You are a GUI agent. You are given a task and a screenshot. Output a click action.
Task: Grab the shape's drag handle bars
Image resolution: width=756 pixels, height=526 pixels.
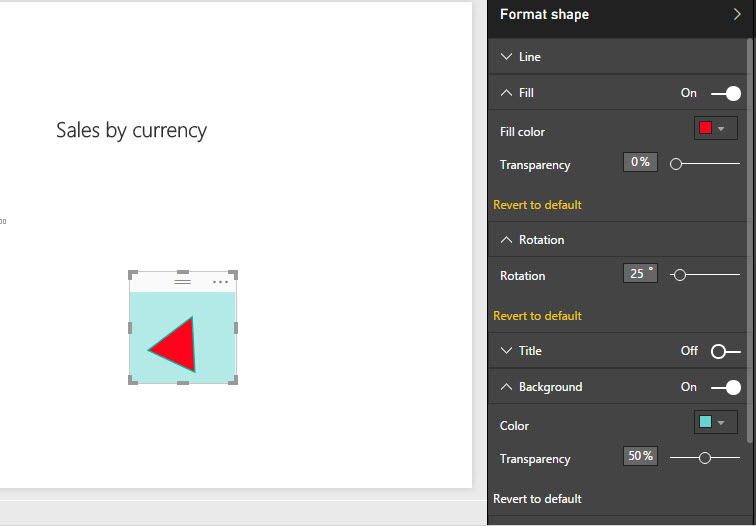[182, 282]
